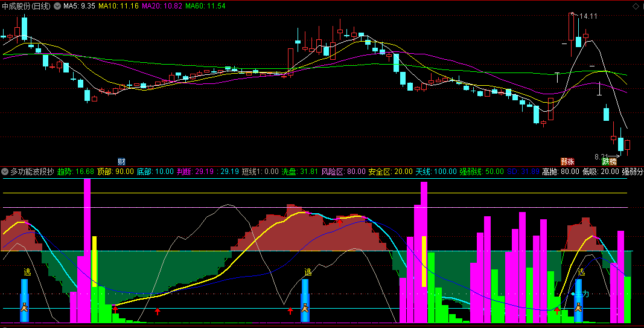Viewport: 644px width, 328px height.
Task: Click the 预涨 marker label
Action: [567, 161]
